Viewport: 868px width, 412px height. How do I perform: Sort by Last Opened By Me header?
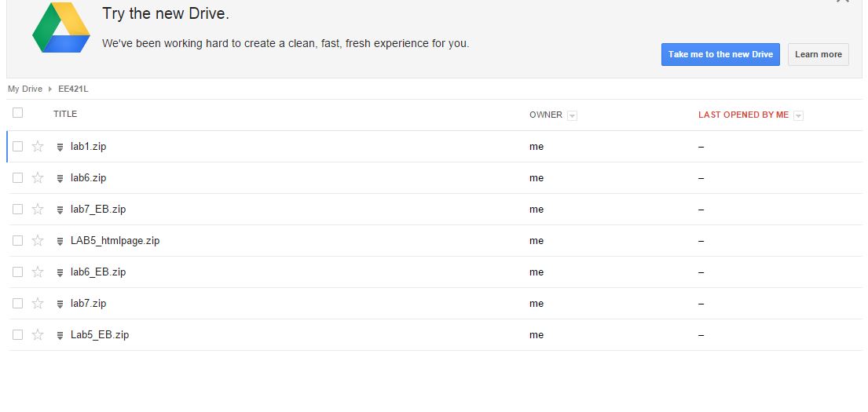(742, 115)
